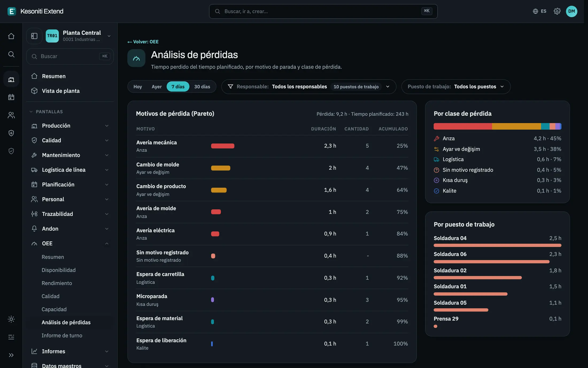Click the Kesoniti Extend logo

point(35,11)
